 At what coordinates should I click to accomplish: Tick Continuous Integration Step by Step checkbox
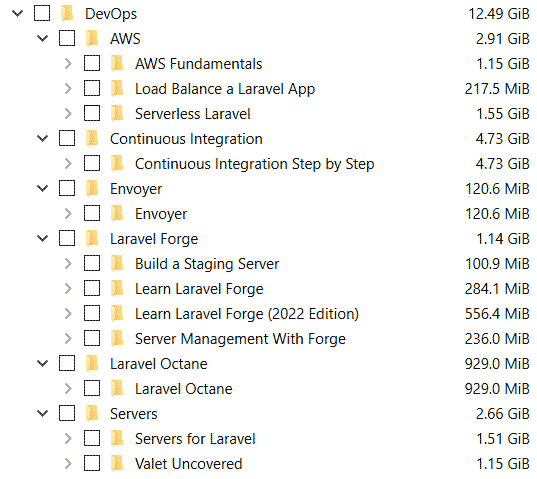92,163
